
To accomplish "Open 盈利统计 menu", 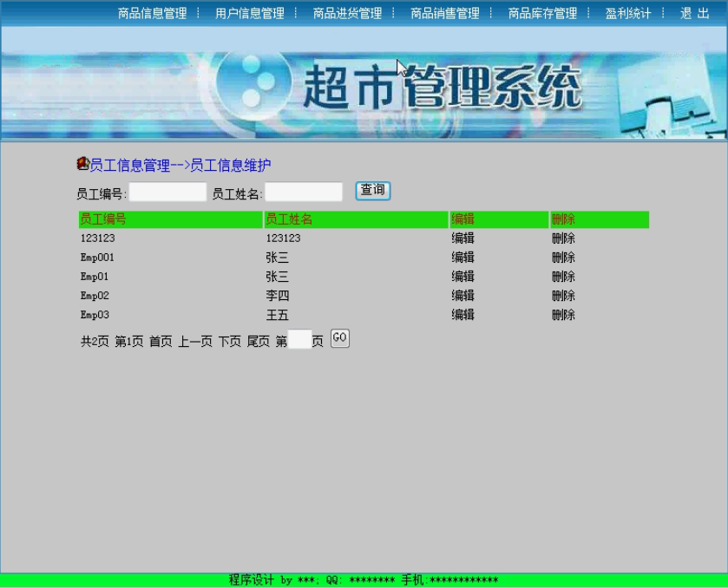I will 628,13.
